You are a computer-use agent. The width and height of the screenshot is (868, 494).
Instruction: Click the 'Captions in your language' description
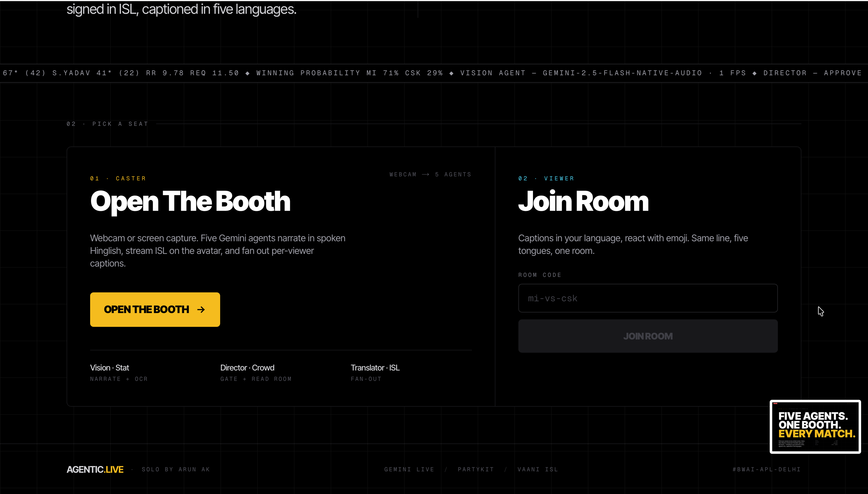(x=633, y=244)
